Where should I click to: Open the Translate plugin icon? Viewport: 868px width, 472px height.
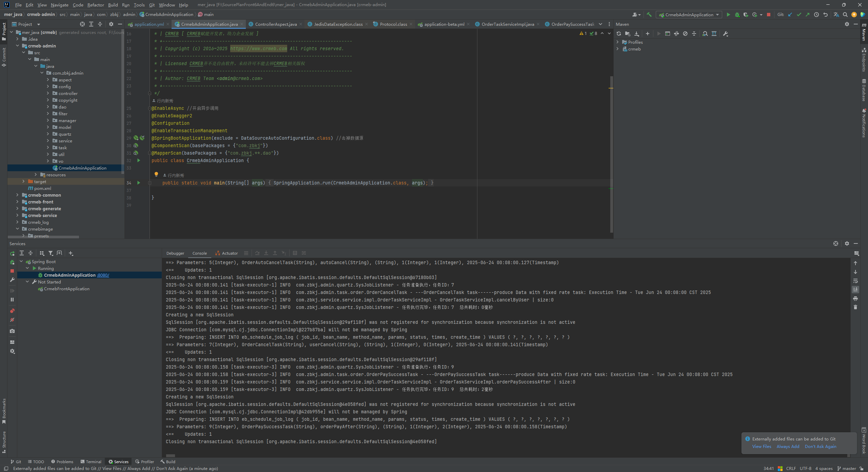coord(836,15)
